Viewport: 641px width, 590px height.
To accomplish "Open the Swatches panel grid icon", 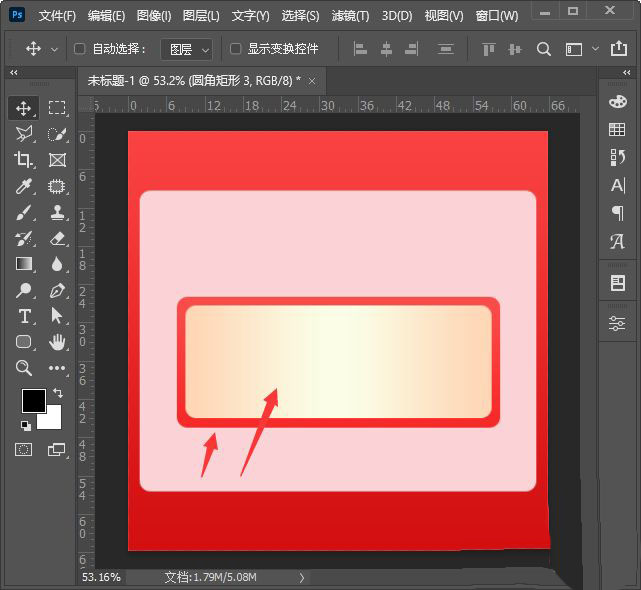I will [617, 130].
